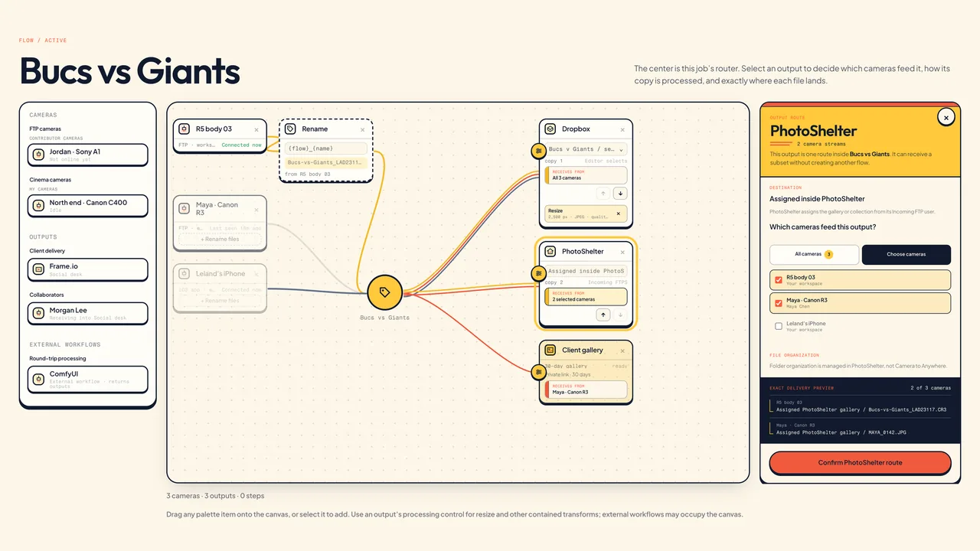
Task: Uncheck the Maya · Canon R3 checkbox
Action: click(x=779, y=303)
